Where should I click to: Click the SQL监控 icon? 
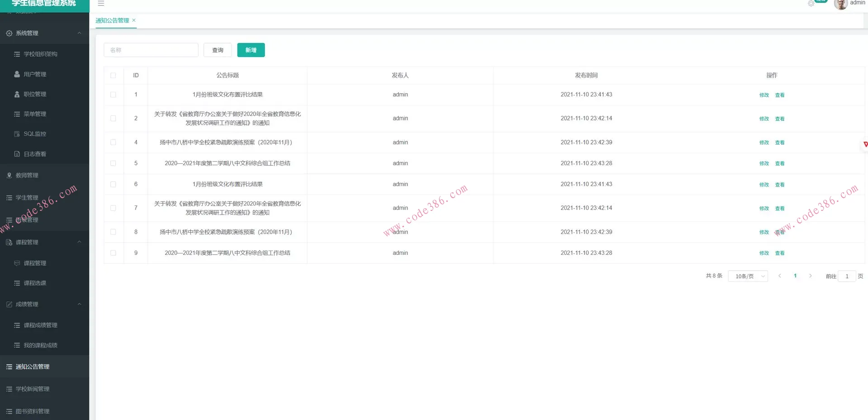click(17, 134)
